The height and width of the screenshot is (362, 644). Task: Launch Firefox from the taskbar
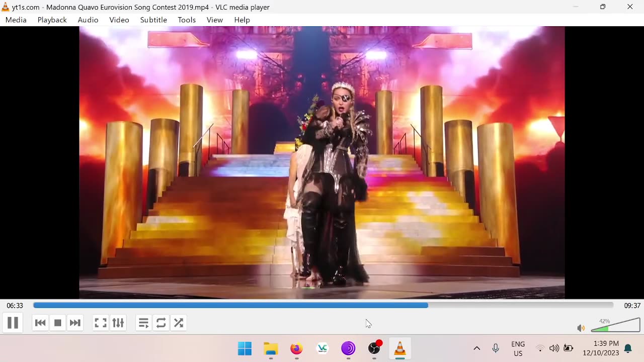coord(297,348)
